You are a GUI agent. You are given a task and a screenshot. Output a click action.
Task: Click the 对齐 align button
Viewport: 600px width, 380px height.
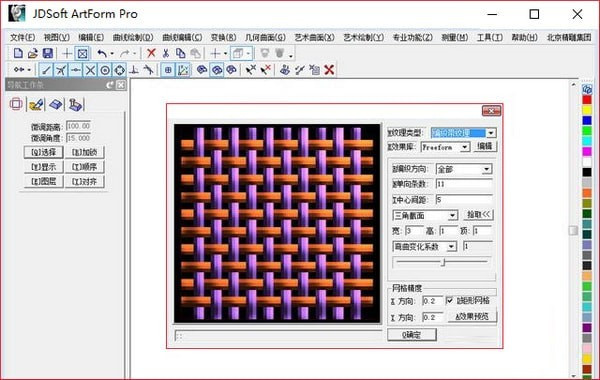tap(85, 181)
